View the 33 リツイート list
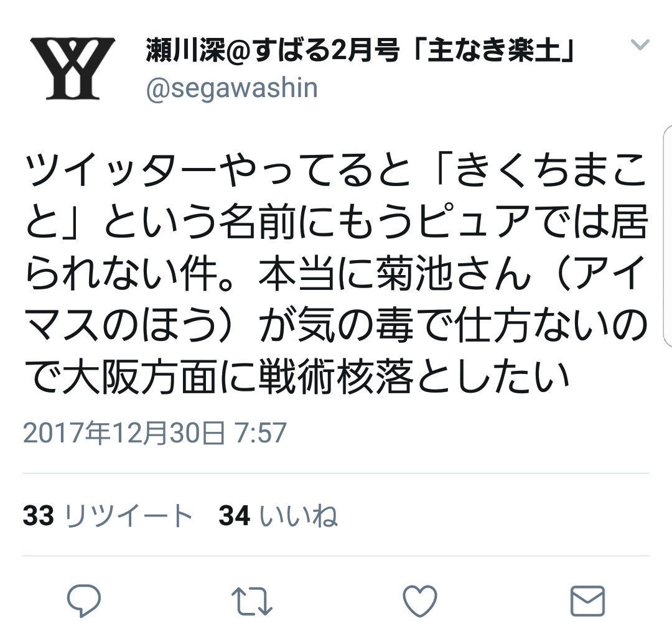Viewport: 672px width, 644px height. (108, 515)
